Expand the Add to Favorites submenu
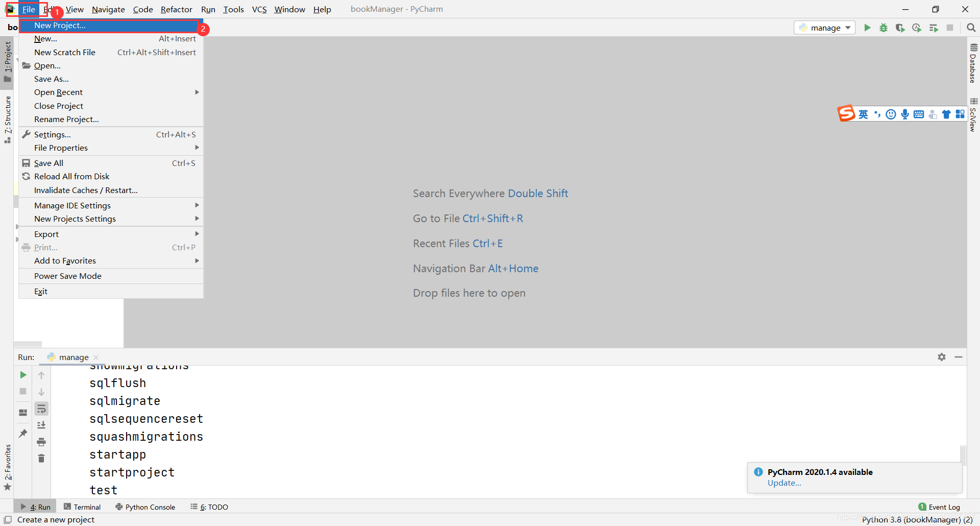This screenshot has width=980, height=526. click(x=111, y=260)
